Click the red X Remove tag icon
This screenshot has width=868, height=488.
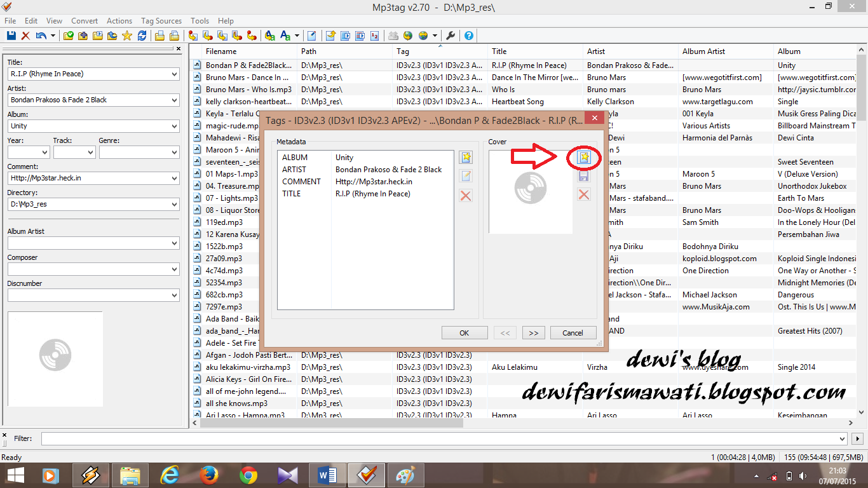coord(25,36)
